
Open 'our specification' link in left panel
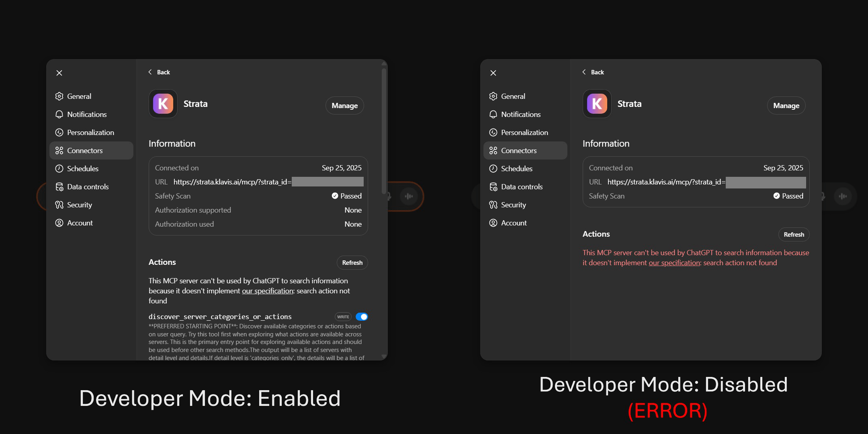pyautogui.click(x=267, y=291)
